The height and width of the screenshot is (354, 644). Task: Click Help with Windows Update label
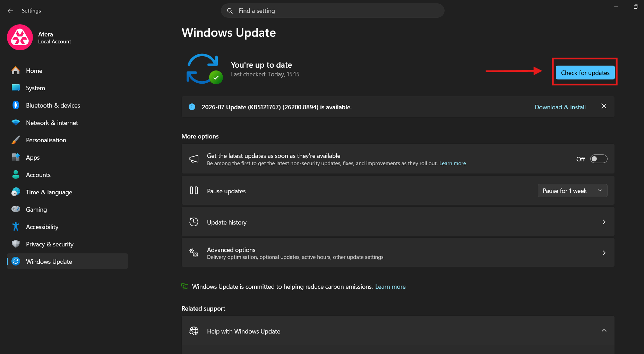243,331
